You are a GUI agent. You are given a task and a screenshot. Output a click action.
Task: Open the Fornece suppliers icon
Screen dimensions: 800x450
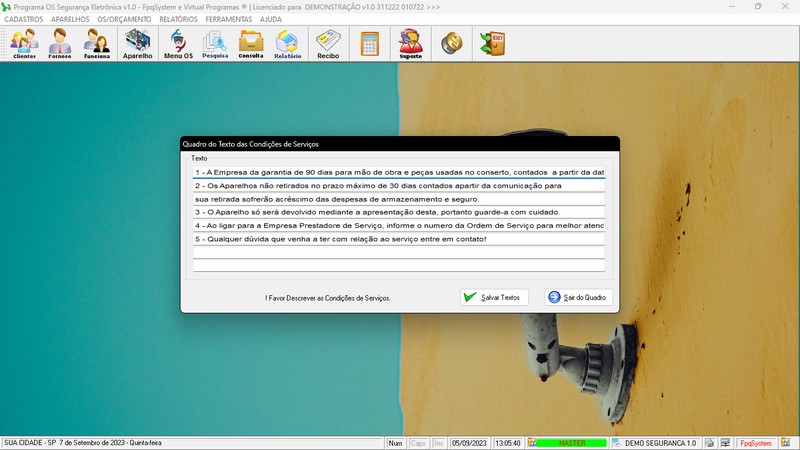[60, 44]
